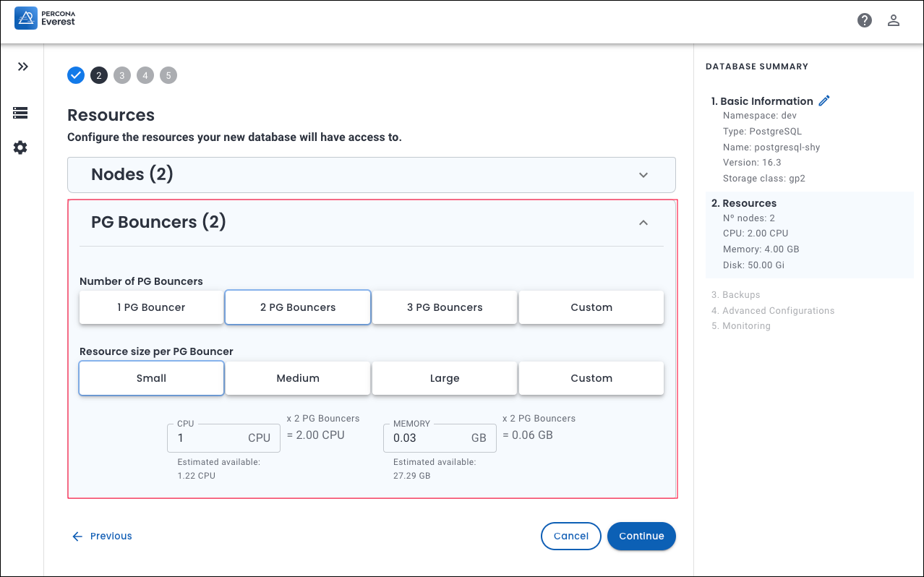924x577 pixels.
Task: Open the databases list sidebar icon
Action: click(x=20, y=113)
